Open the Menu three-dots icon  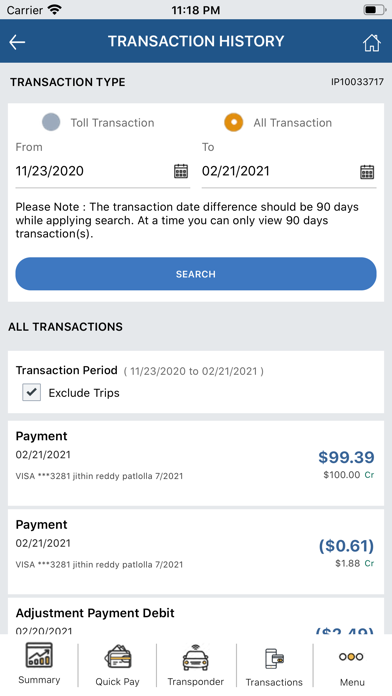[351, 657]
